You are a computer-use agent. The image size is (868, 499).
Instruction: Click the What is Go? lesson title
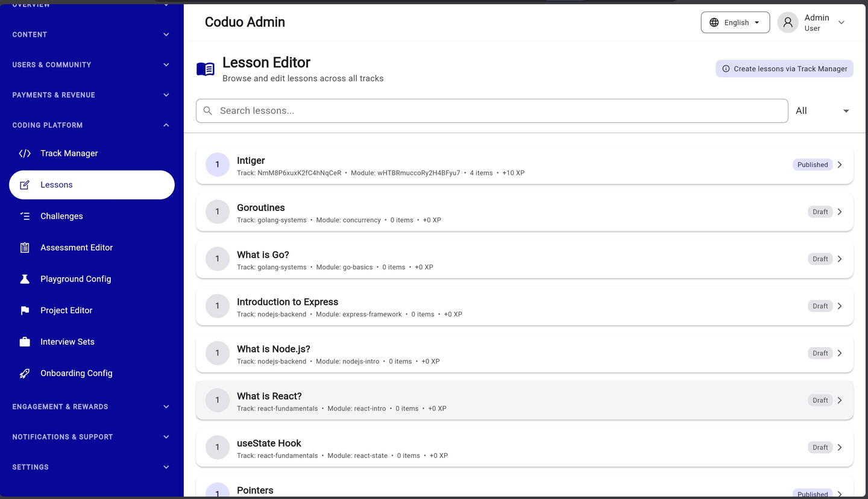tap(263, 255)
